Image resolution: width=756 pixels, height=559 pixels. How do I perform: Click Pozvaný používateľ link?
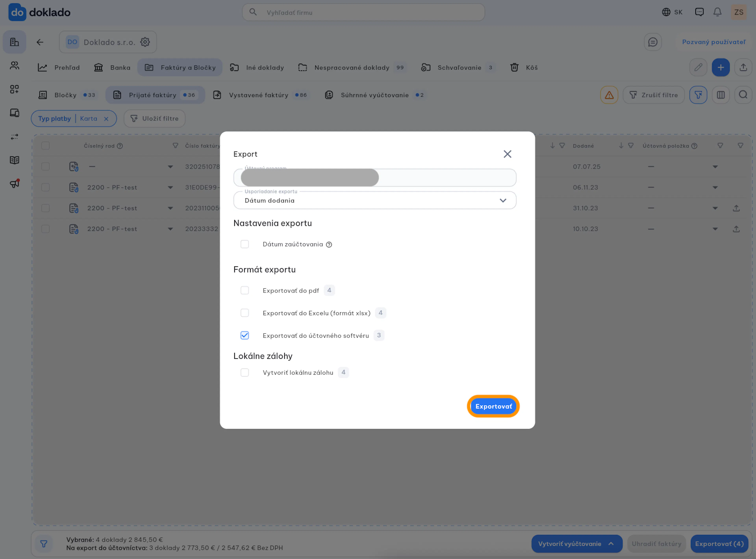[x=713, y=42]
